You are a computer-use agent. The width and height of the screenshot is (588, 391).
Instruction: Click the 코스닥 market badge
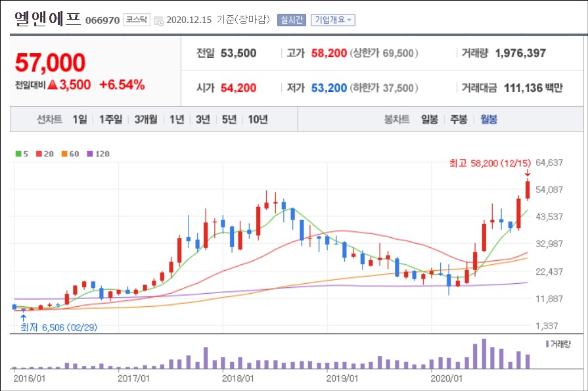pos(137,20)
